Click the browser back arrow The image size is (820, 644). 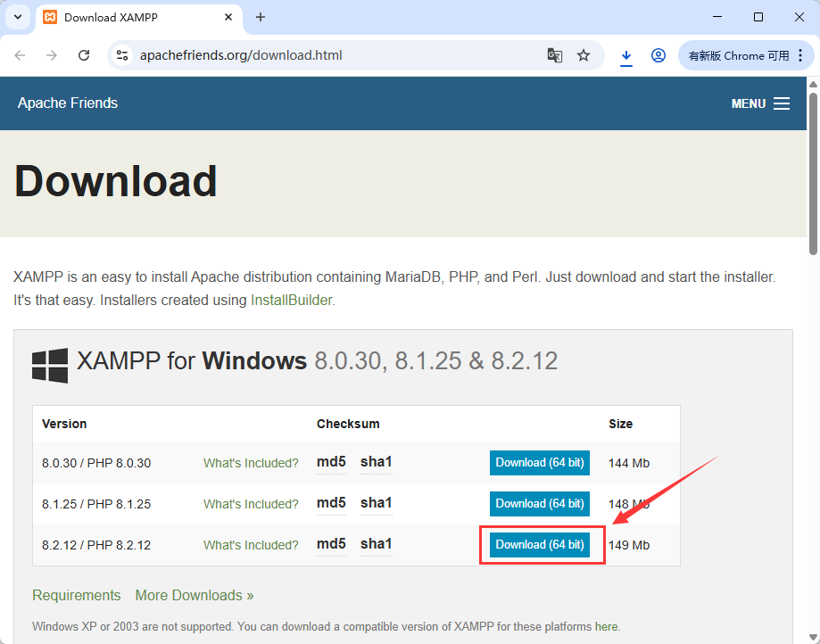tap(20, 55)
